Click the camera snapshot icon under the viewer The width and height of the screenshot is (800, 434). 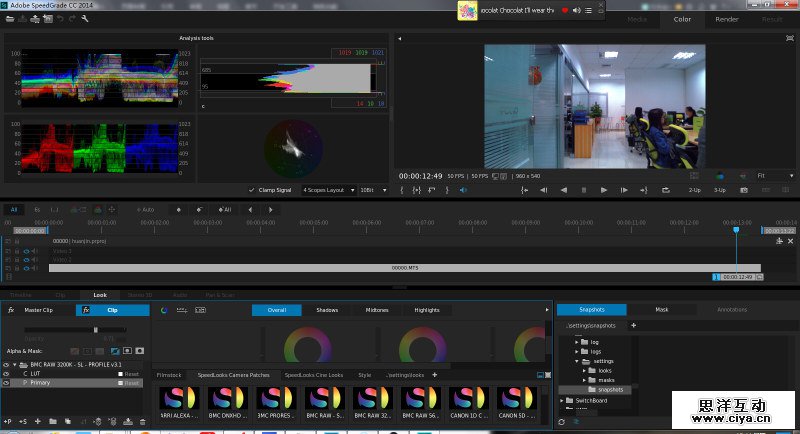pyautogui.click(x=743, y=189)
